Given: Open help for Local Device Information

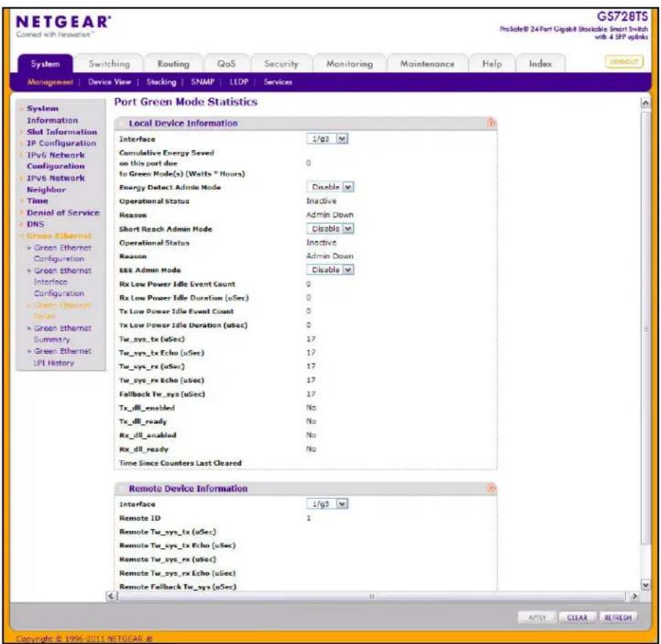Looking at the screenshot, I should 491,123.
